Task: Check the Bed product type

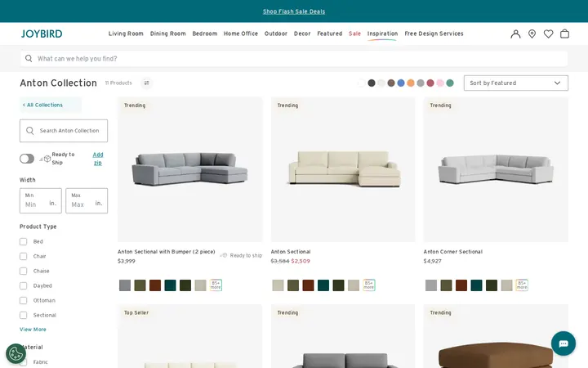Action: click(23, 241)
